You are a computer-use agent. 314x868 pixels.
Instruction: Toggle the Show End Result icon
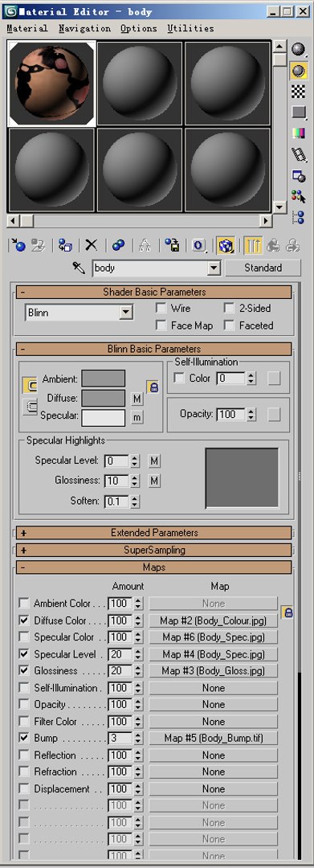[253, 246]
